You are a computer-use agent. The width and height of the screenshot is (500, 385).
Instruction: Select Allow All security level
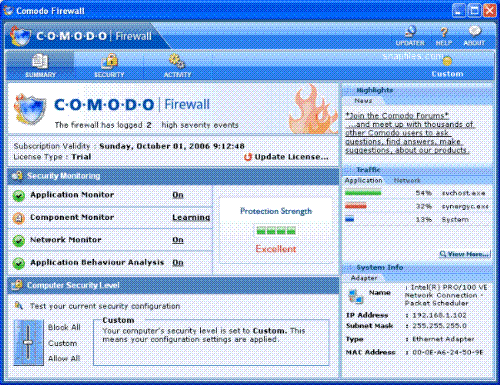[64, 358]
